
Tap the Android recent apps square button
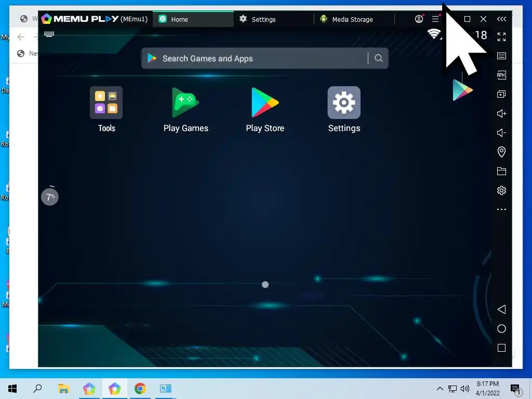501,348
